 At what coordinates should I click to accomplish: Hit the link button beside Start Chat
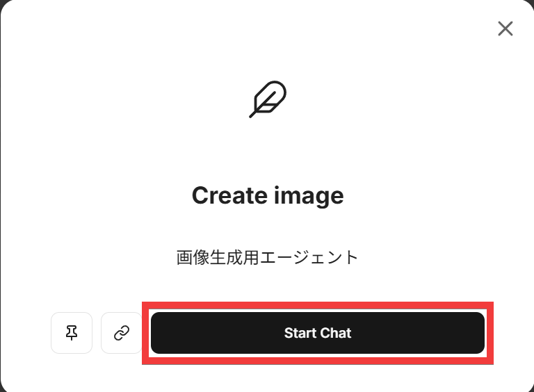click(122, 333)
